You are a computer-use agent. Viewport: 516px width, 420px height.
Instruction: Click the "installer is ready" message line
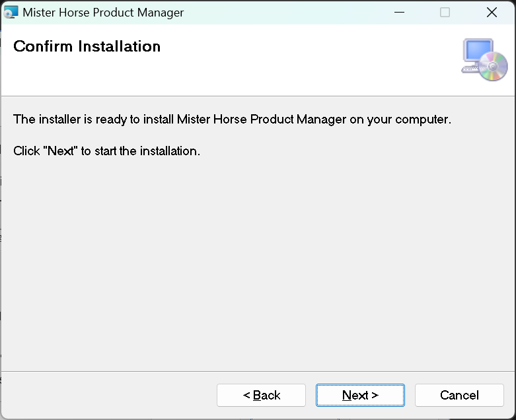[232, 120]
